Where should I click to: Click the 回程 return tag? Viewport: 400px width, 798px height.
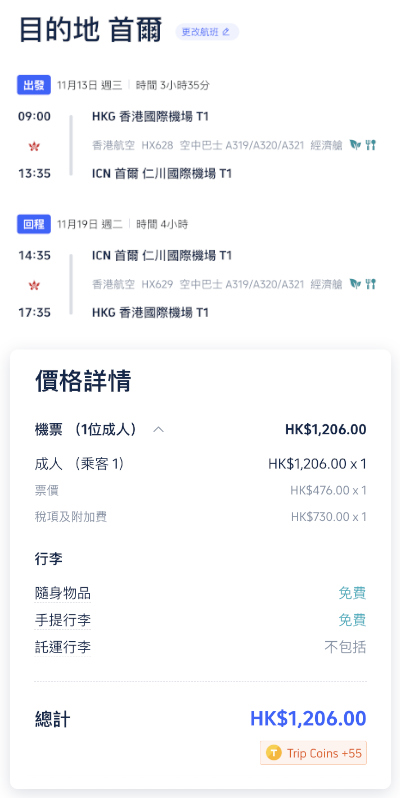point(34,224)
